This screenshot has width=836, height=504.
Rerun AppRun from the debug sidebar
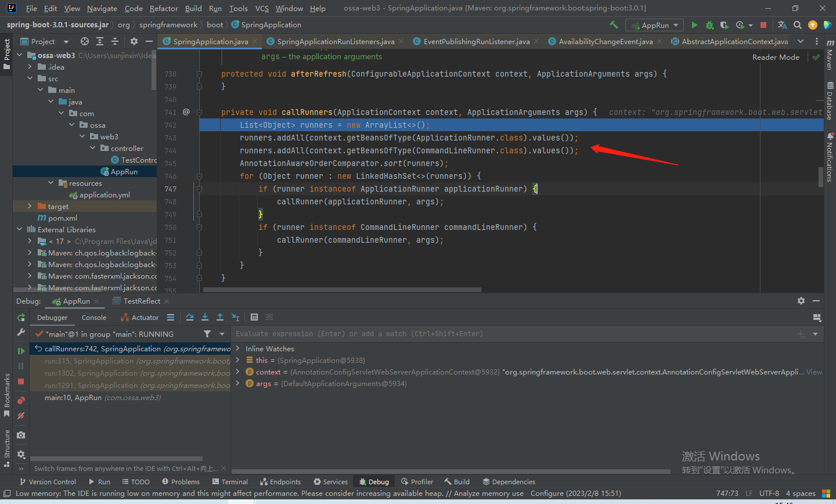[21, 318]
